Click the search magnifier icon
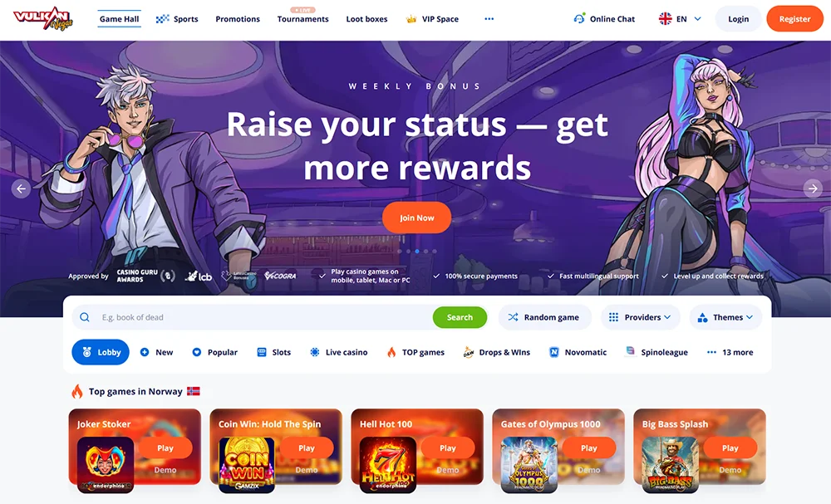The image size is (831, 504). pos(85,317)
